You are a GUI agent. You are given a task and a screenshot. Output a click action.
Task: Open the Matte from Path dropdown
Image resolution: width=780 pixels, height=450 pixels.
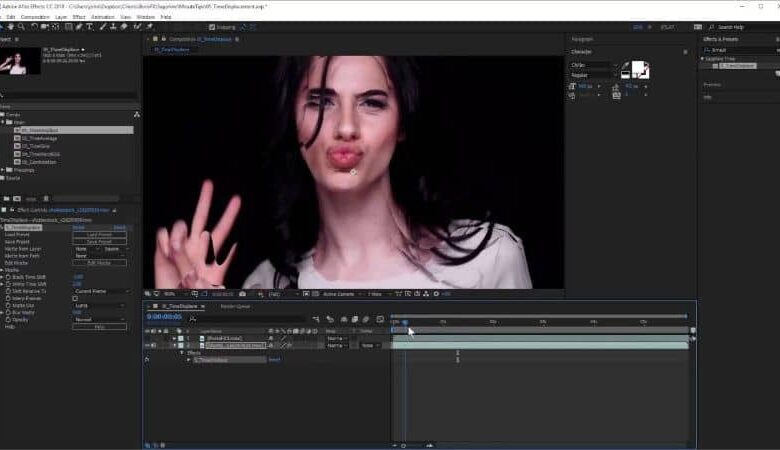coord(99,256)
